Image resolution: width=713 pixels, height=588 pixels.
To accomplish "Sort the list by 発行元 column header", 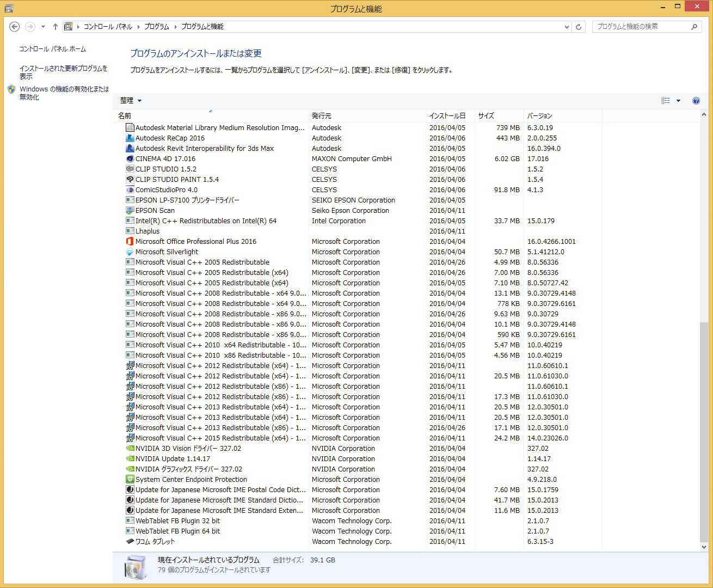I will point(322,116).
